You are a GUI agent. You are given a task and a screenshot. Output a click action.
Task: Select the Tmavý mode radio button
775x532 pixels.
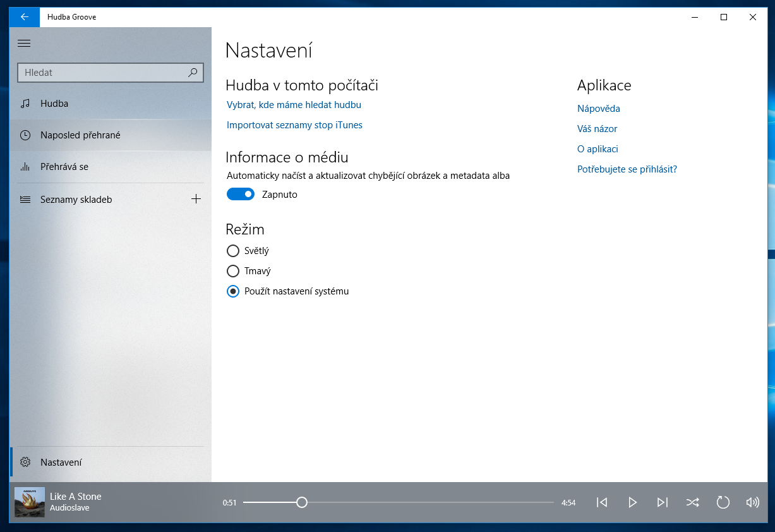click(233, 271)
